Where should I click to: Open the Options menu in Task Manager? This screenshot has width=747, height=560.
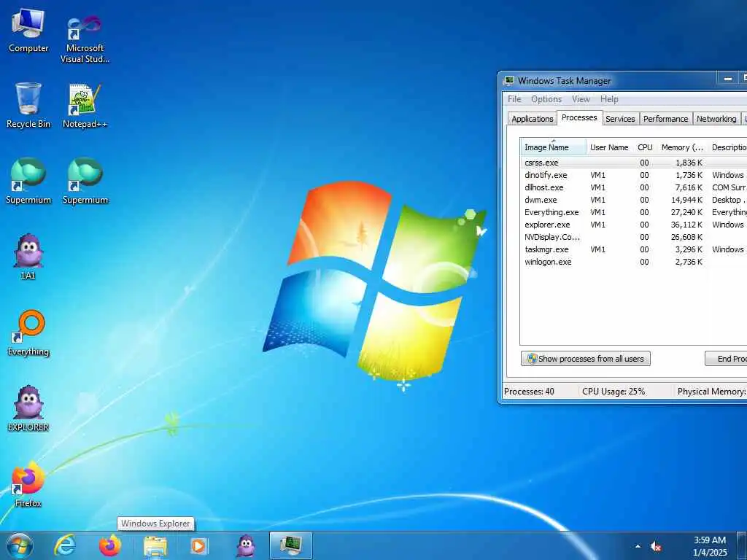(546, 99)
